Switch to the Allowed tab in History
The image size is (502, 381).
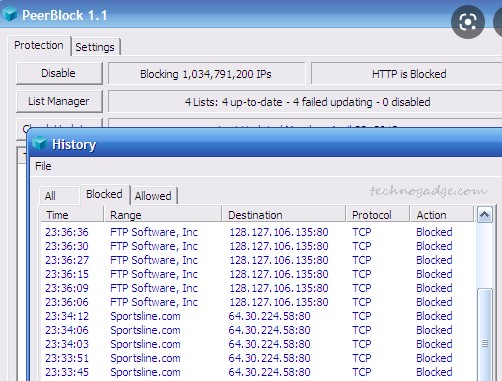153,196
